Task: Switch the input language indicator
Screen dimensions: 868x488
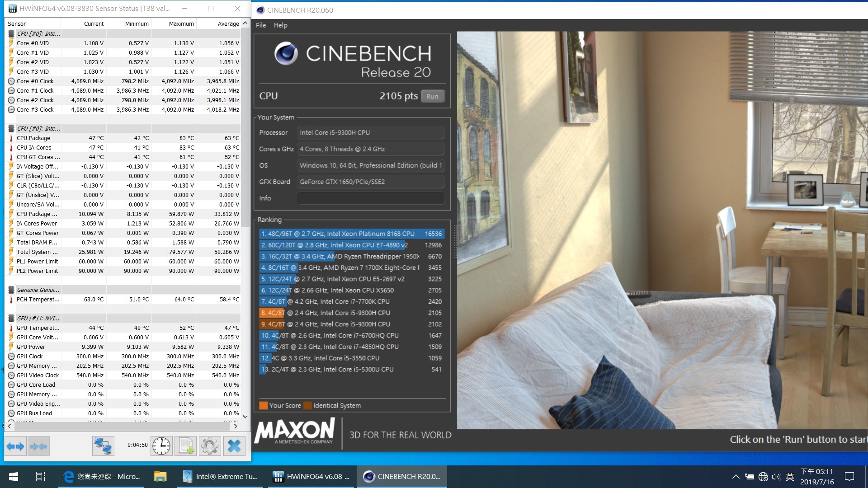Action: click(790, 477)
